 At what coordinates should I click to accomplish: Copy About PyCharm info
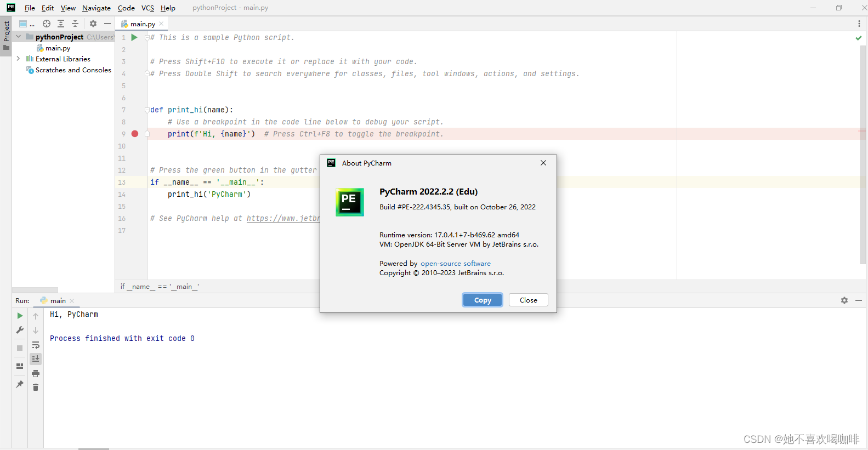483,300
